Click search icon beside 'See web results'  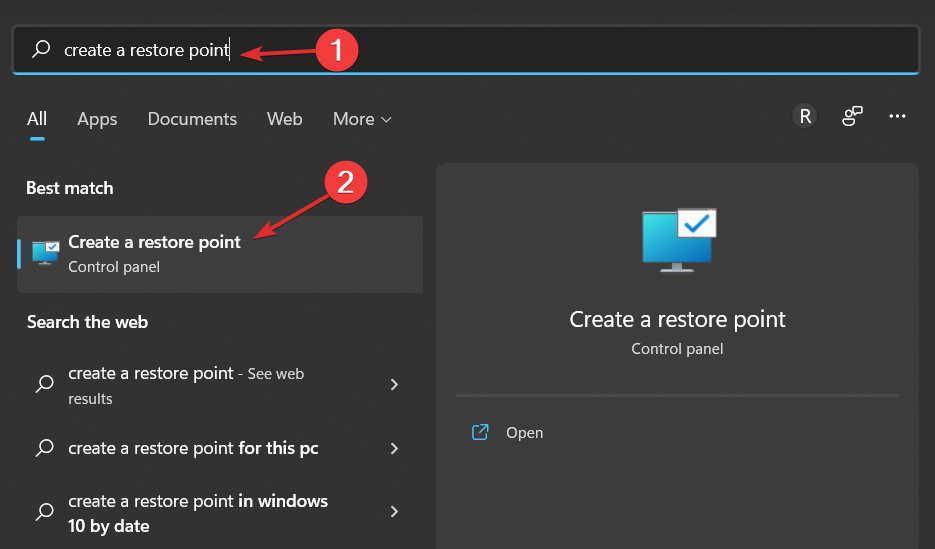pos(45,384)
